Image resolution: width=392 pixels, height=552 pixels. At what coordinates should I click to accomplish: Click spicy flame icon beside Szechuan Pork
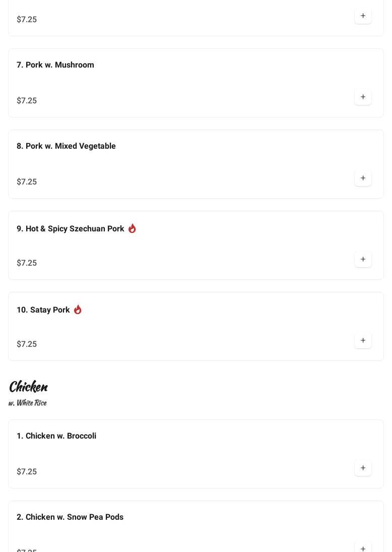tap(132, 228)
